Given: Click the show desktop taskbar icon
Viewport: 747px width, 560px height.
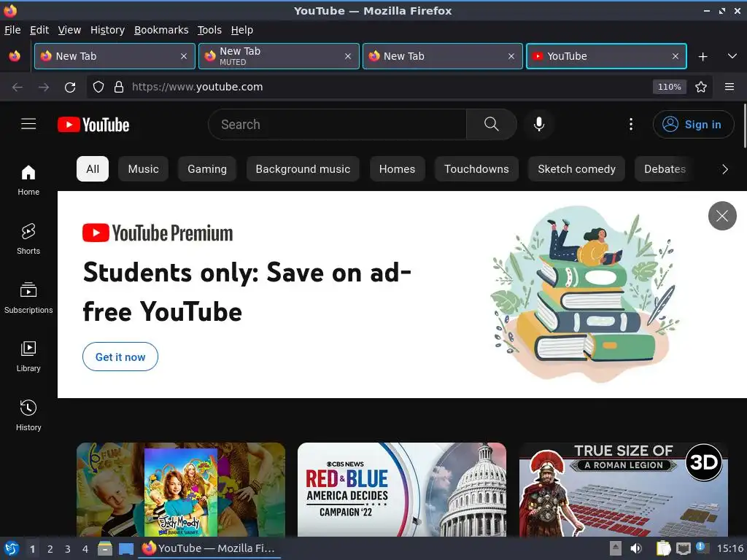Looking at the screenshot, I should (x=125, y=548).
